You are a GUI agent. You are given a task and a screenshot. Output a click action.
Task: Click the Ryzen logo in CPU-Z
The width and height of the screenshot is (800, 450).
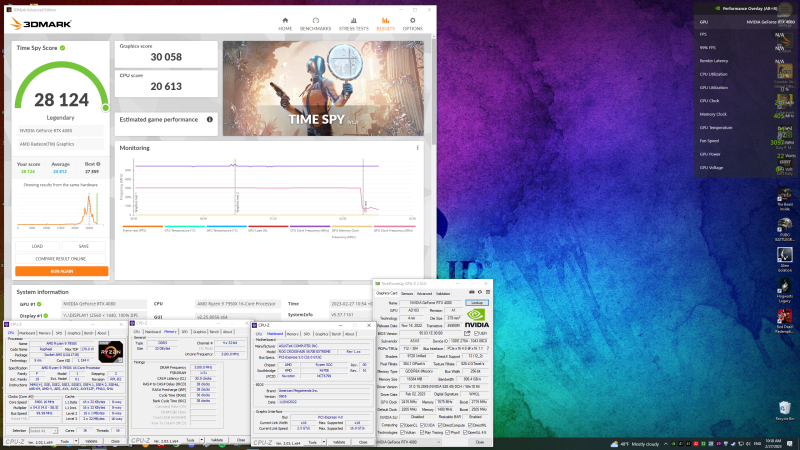(111, 352)
